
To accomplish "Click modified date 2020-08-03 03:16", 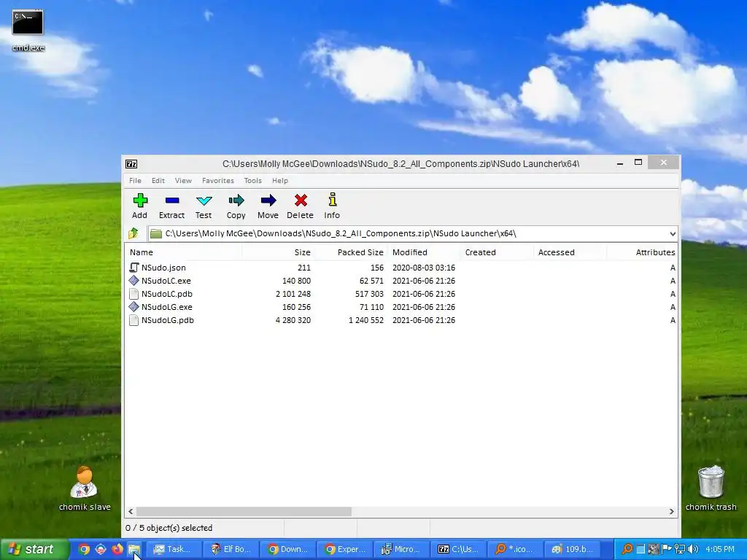I will (x=424, y=268).
